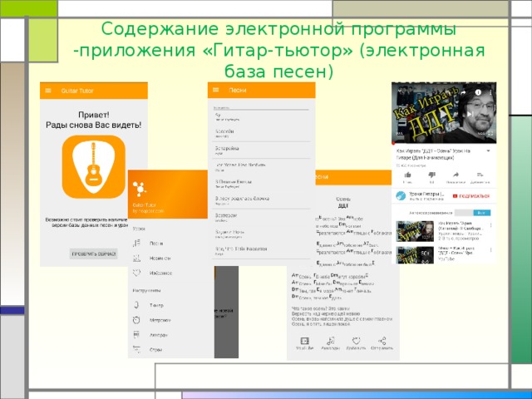This screenshot has height=399, width=532.
Task: Tap the molecule logo in drawer header
Action: pos(139,189)
